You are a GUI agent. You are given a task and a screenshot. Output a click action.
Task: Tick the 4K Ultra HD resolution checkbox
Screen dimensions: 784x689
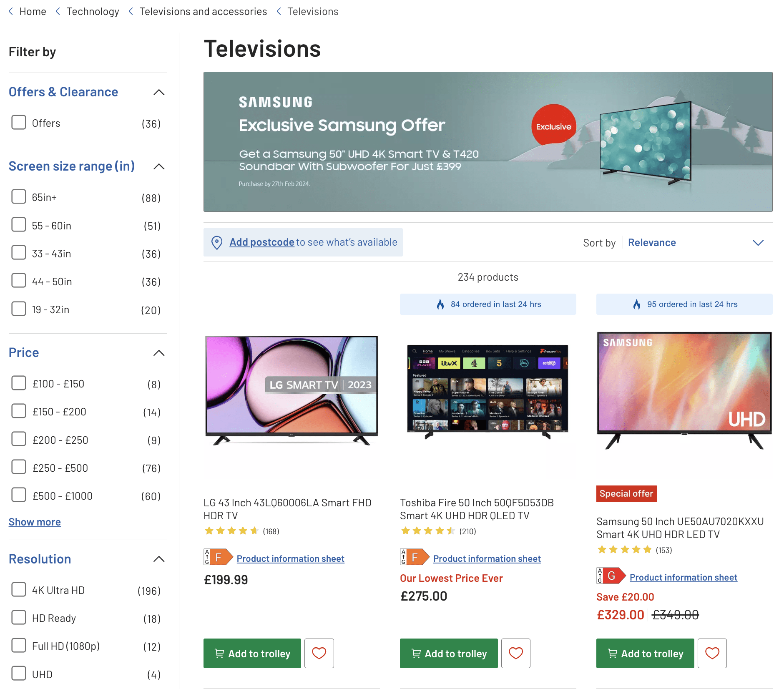19,590
